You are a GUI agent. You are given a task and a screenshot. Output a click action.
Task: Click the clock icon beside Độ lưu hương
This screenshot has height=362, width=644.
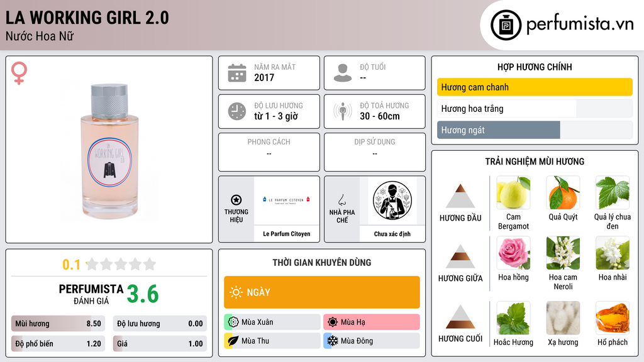(x=237, y=111)
